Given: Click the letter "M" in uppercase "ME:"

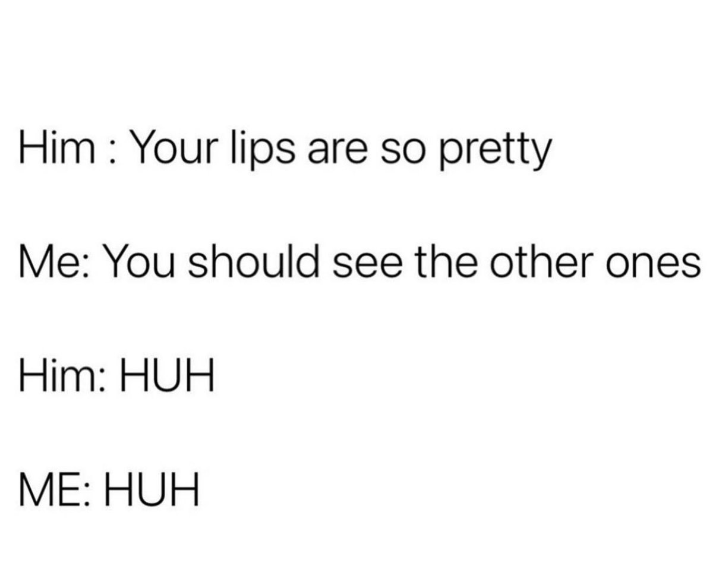Looking at the screenshot, I should coord(36,491).
